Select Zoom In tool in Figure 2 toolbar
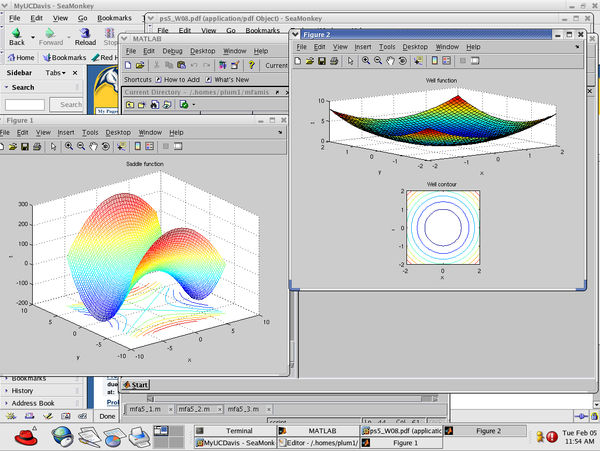The image size is (600, 451). (366, 60)
